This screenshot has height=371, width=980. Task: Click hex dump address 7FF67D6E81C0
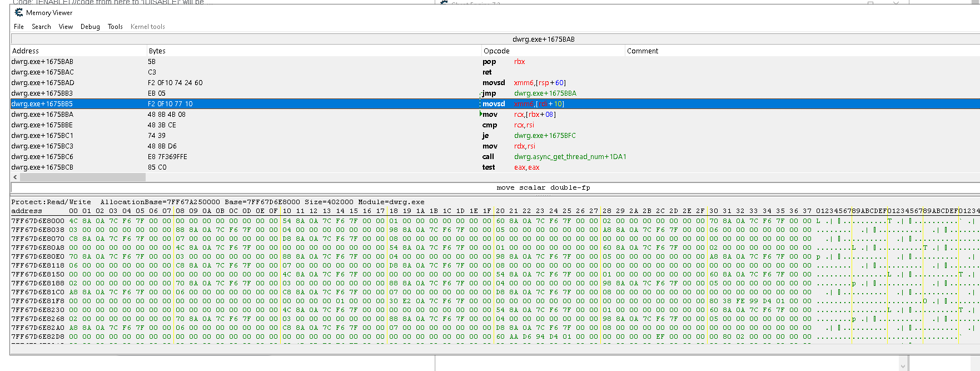[38, 292]
